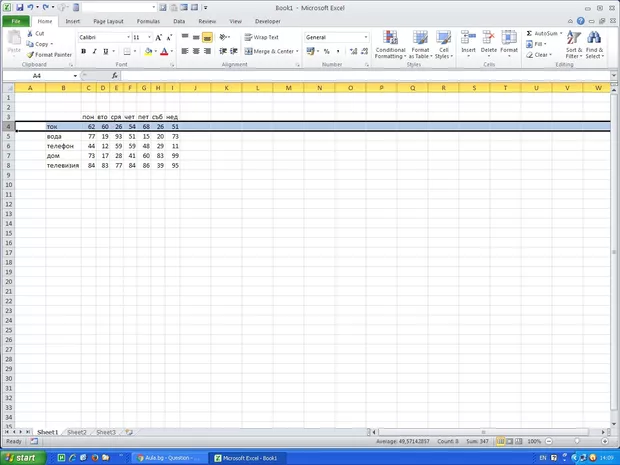This screenshot has height=465, width=620.
Task: Click Decrease Indent icon
Action: pos(223,51)
